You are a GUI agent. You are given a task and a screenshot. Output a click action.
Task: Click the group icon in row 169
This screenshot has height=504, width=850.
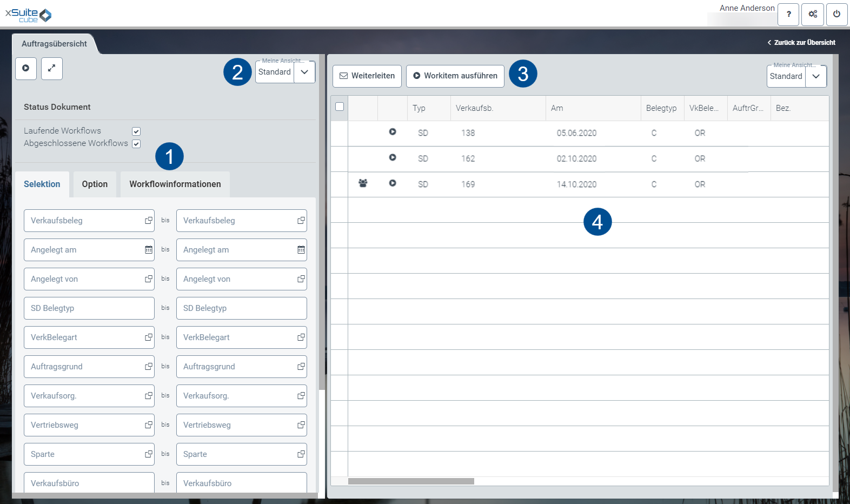pos(363,184)
